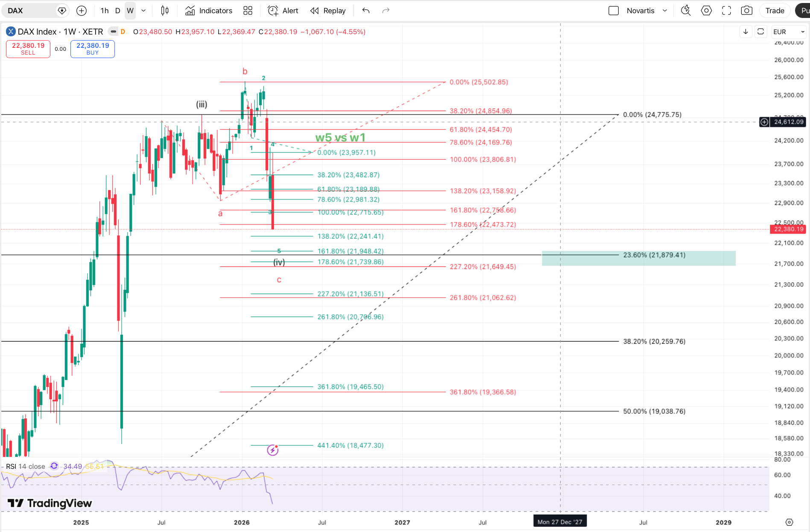Viewport: 810px width, 532px height.
Task: Expand the timeframe interval dropdown
Action: [143, 11]
